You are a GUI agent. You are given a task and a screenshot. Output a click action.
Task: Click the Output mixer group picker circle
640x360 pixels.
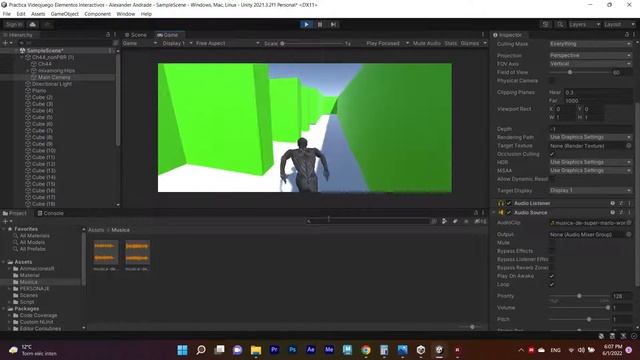point(629,234)
